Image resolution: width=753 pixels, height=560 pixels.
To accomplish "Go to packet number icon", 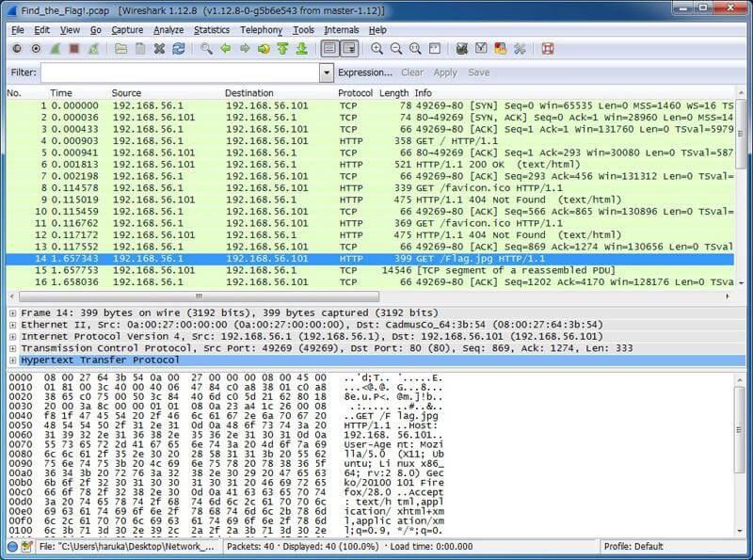I will point(264,49).
